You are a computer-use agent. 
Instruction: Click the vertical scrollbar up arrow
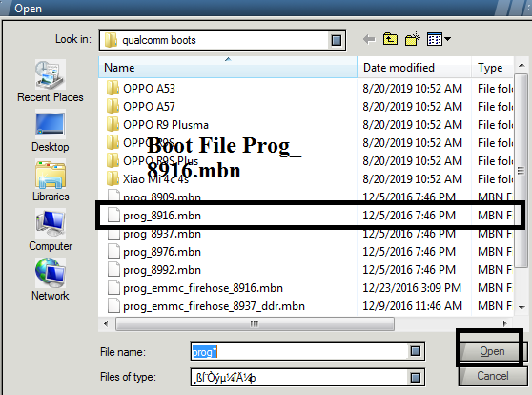522,65
